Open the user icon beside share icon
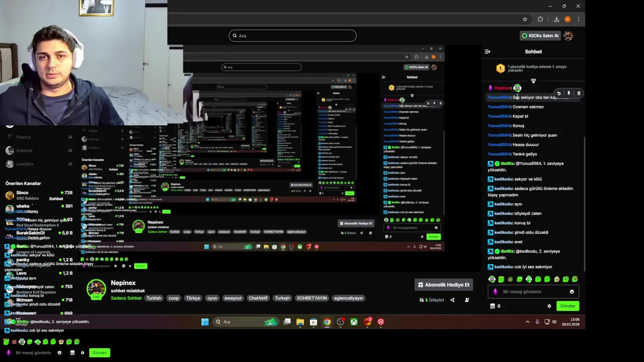This screenshot has height=362, width=644. pyautogui.click(x=467, y=300)
